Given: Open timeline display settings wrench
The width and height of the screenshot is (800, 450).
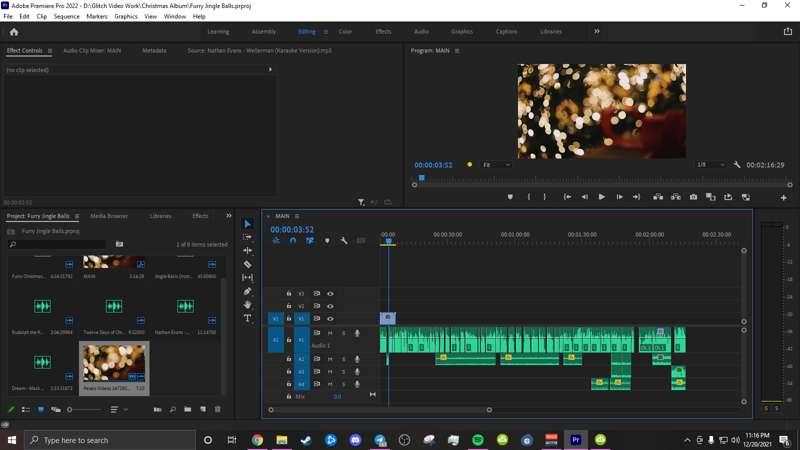Looking at the screenshot, I should point(344,240).
